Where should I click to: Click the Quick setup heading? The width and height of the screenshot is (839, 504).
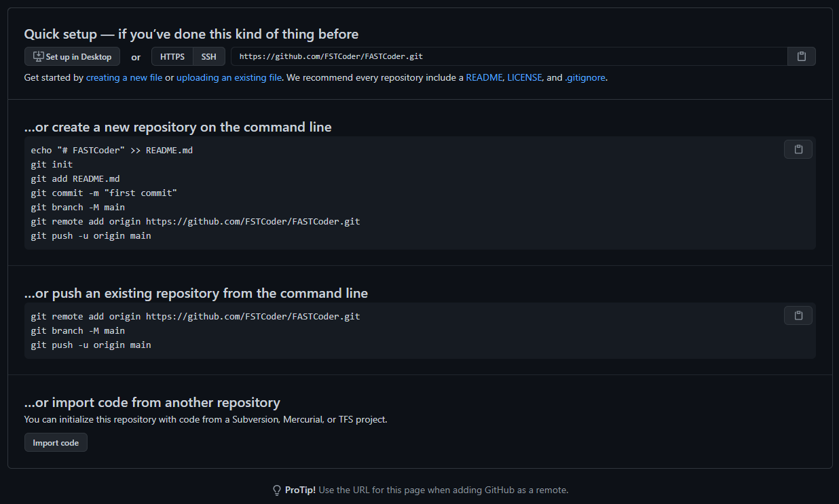(x=191, y=34)
